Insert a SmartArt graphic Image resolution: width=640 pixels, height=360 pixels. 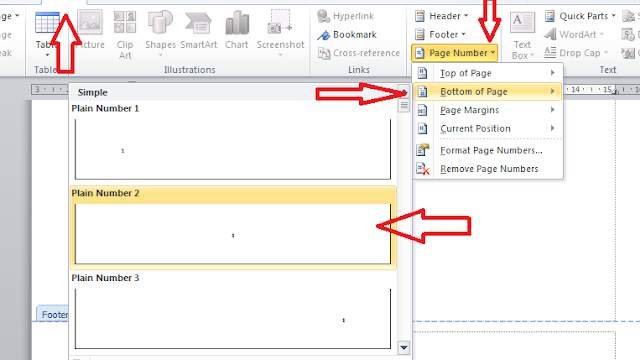[x=199, y=31]
